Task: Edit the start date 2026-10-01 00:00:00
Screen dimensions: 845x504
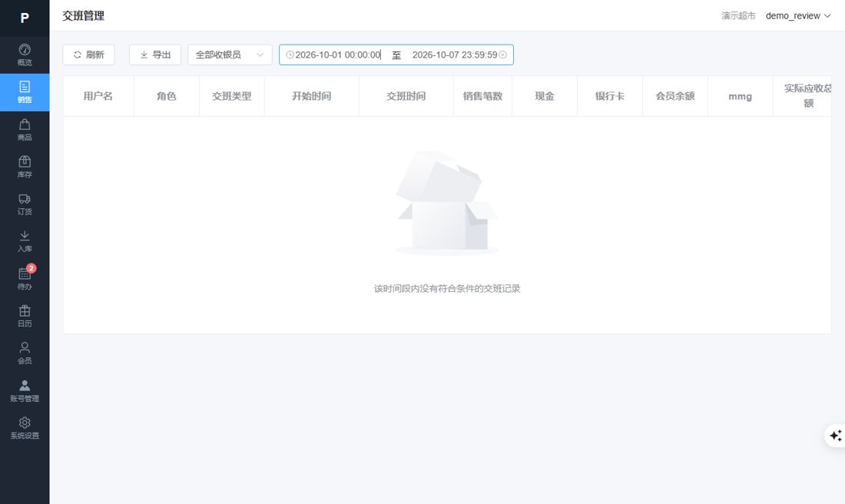Action: pyautogui.click(x=338, y=55)
